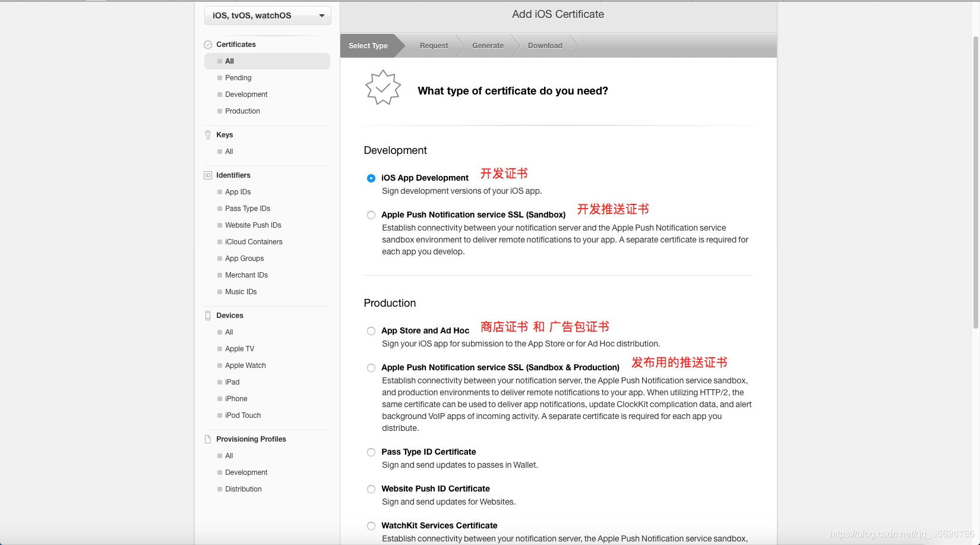Click the Devices section heading
The image size is (980, 545).
pos(230,316)
